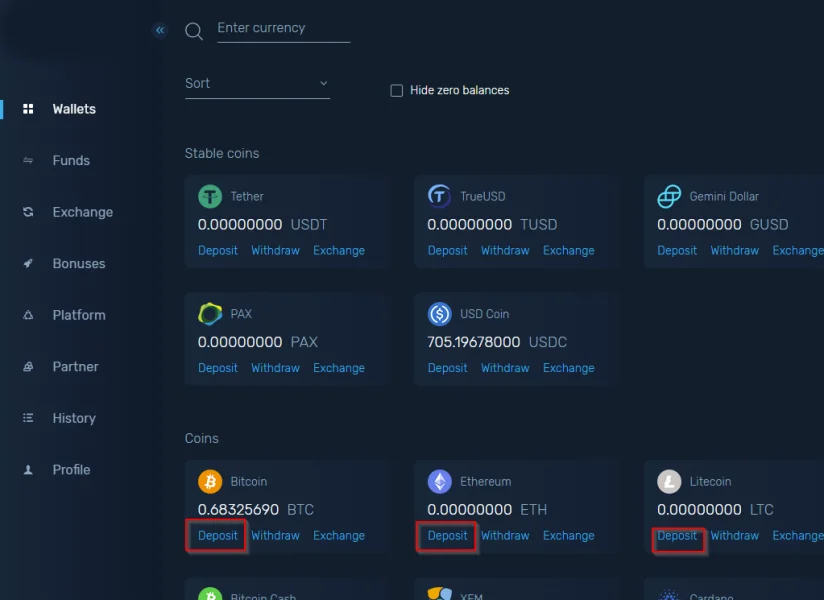Click the Gemini Dollar coin logo
The width and height of the screenshot is (824, 600).
[669, 196]
